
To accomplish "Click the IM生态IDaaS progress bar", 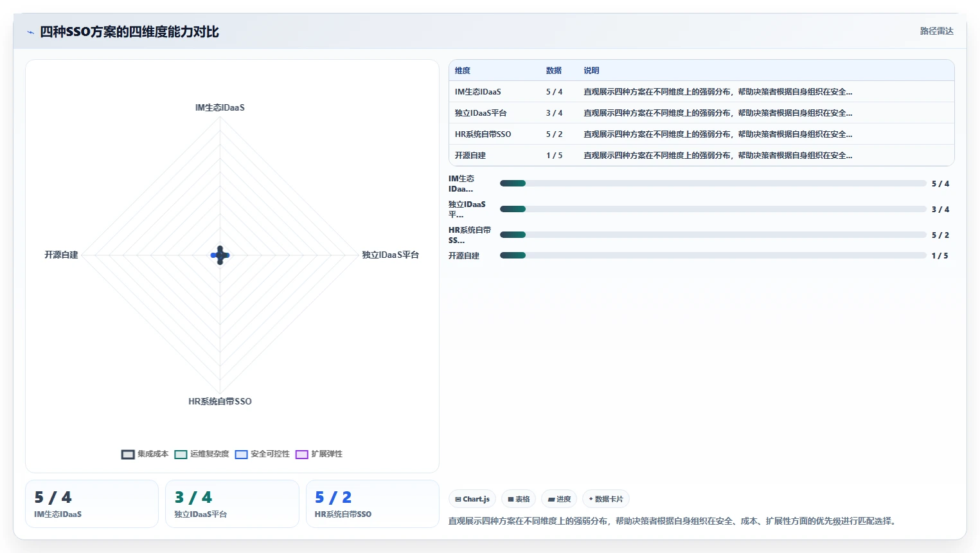I will point(713,183).
